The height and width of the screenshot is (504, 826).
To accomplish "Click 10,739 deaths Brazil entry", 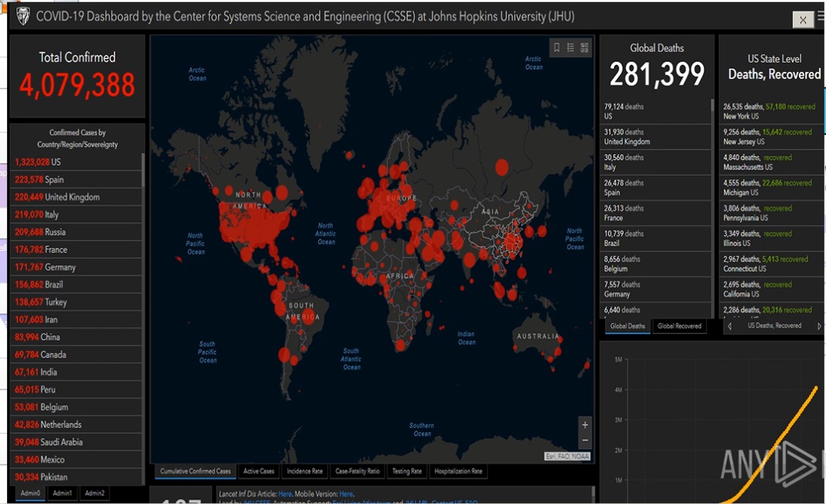I will 656,238.
